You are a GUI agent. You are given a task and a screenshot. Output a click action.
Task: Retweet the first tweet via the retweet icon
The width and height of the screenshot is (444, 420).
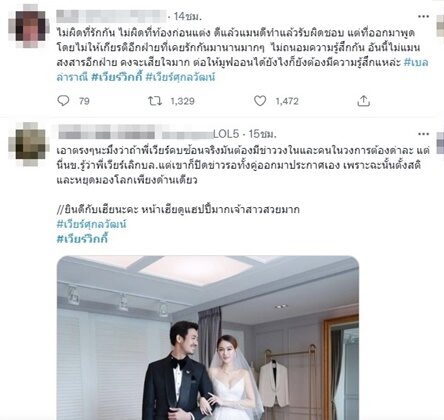pos(155,101)
